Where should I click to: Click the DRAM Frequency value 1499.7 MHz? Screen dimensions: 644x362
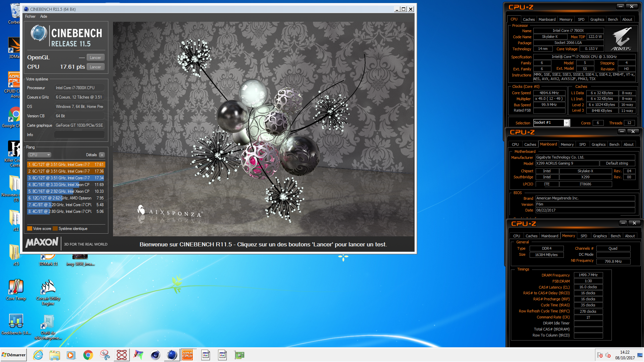tap(588, 275)
